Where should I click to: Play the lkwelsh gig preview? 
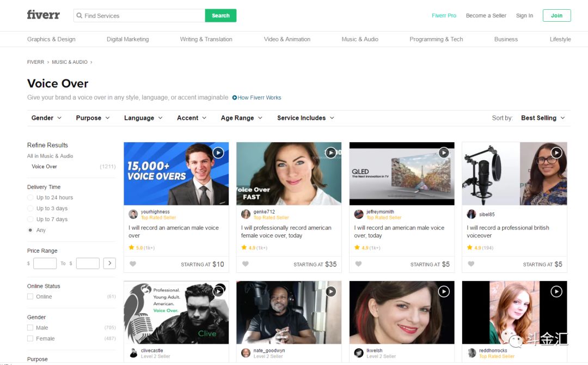tap(444, 291)
